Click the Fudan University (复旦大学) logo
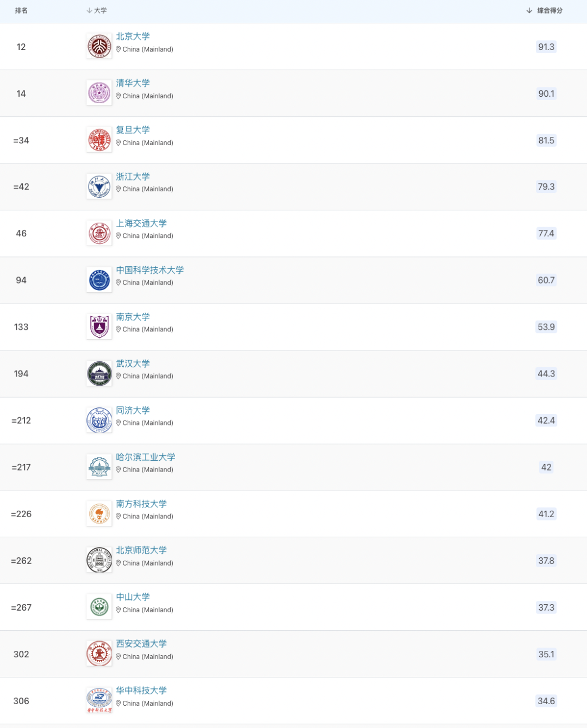The height and width of the screenshot is (728, 587). pyautogui.click(x=99, y=140)
